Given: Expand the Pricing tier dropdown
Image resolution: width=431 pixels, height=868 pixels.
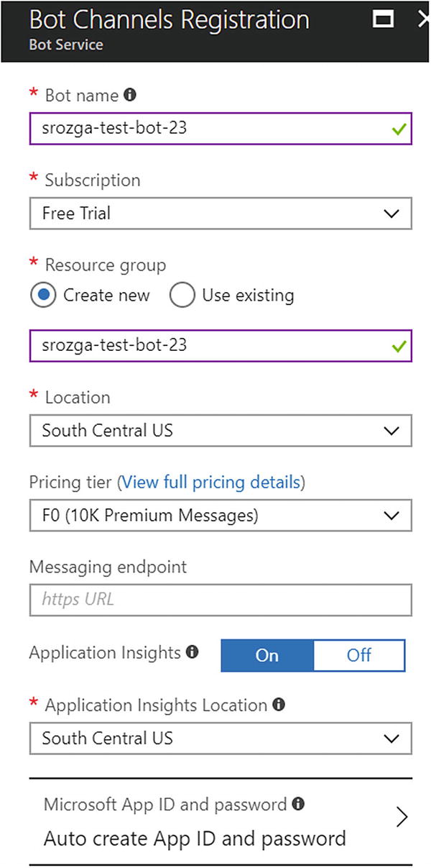Looking at the screenshot, I should click(x=221, y=516).
